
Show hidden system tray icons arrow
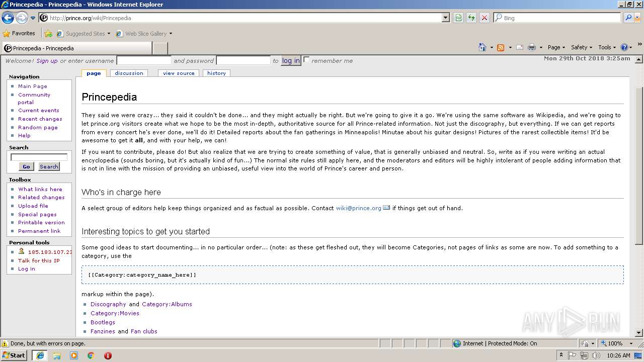coord(561,355)
